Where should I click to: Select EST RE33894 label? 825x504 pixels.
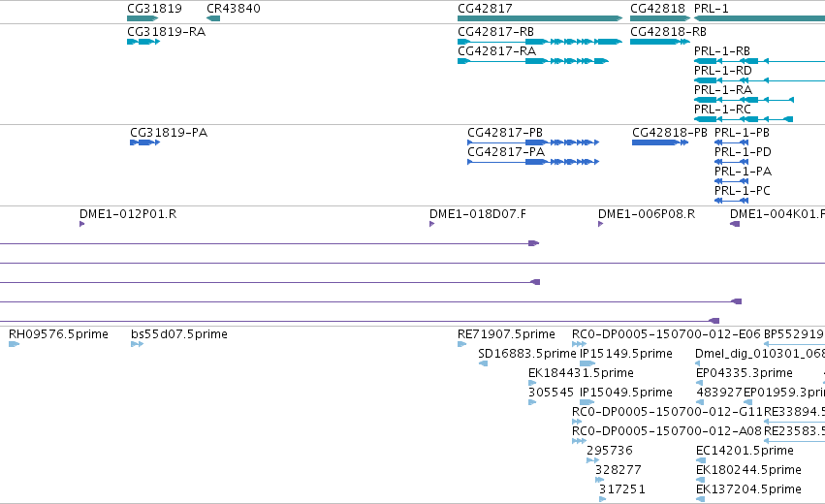[x=795, y=412]
